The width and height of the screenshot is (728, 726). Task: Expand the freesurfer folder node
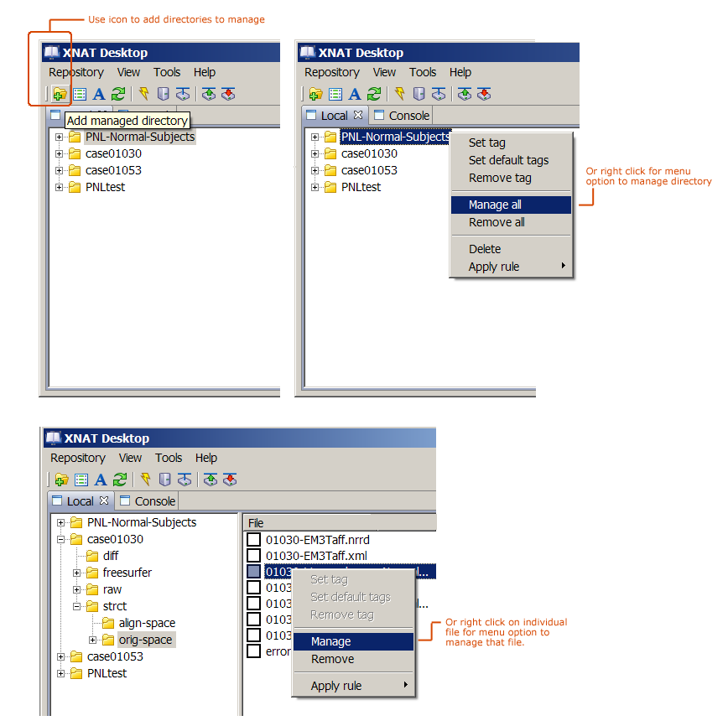(77, 573)
